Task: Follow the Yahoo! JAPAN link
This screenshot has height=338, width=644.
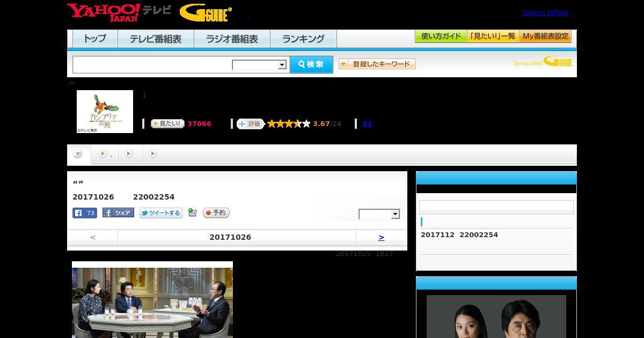Action: tap(545, 13)
